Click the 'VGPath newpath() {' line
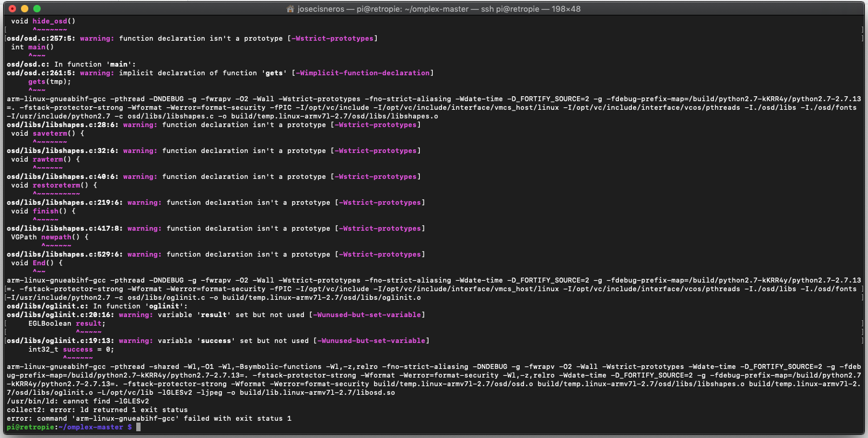This screenshot has height=438, width=868. pos(50,237)
